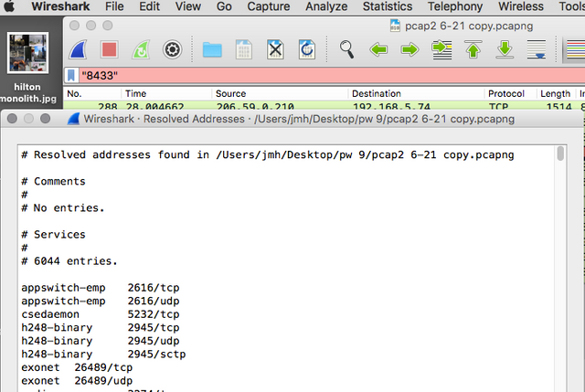Image resolution: width=585 pixels, height=392 pixels.
Task: Open the Wireshark application menu
Action: point(60,6)
